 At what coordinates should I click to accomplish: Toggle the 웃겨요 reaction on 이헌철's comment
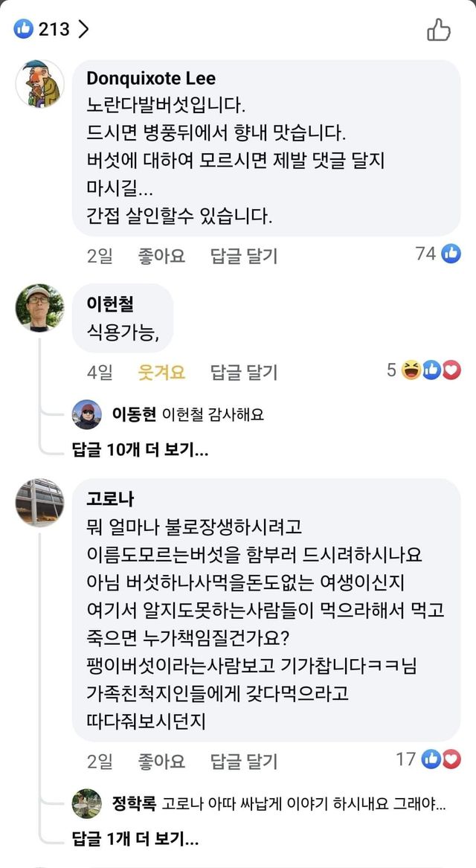click(x=161, y=371)
